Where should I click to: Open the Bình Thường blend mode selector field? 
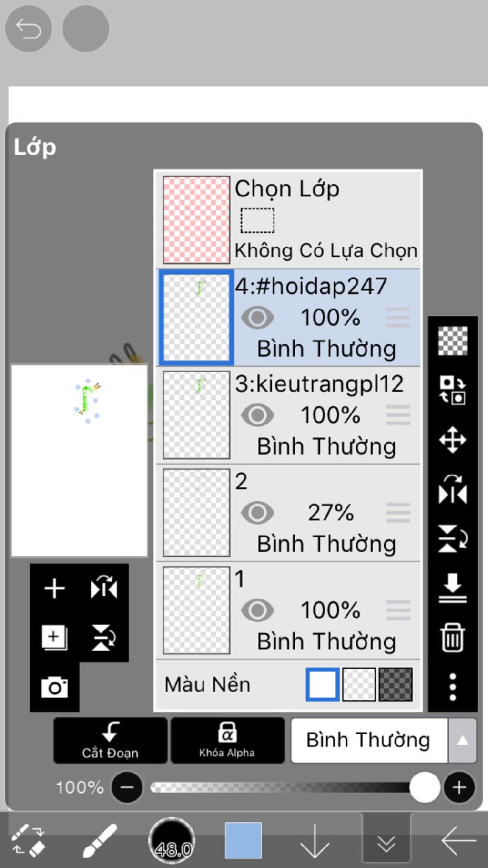coord(369,741)
